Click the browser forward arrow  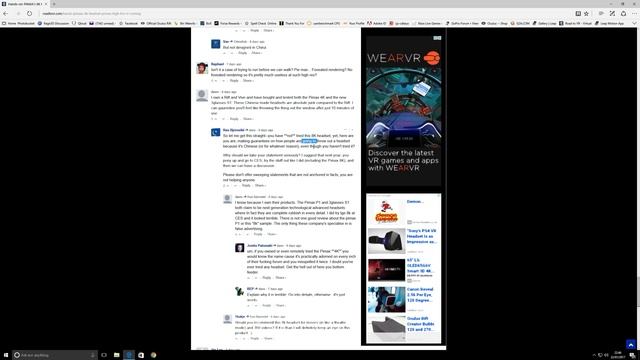pyautogui.click(x=18, y=13)
